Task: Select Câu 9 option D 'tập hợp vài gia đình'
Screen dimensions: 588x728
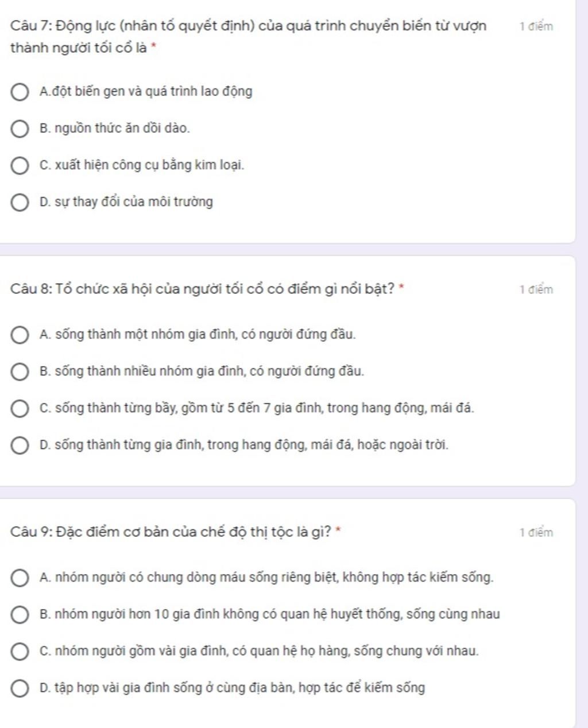Action: coord(20,688)
